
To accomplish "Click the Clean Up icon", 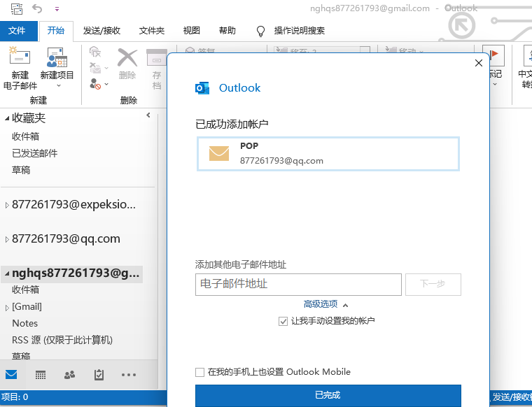I will click(95, 67).
